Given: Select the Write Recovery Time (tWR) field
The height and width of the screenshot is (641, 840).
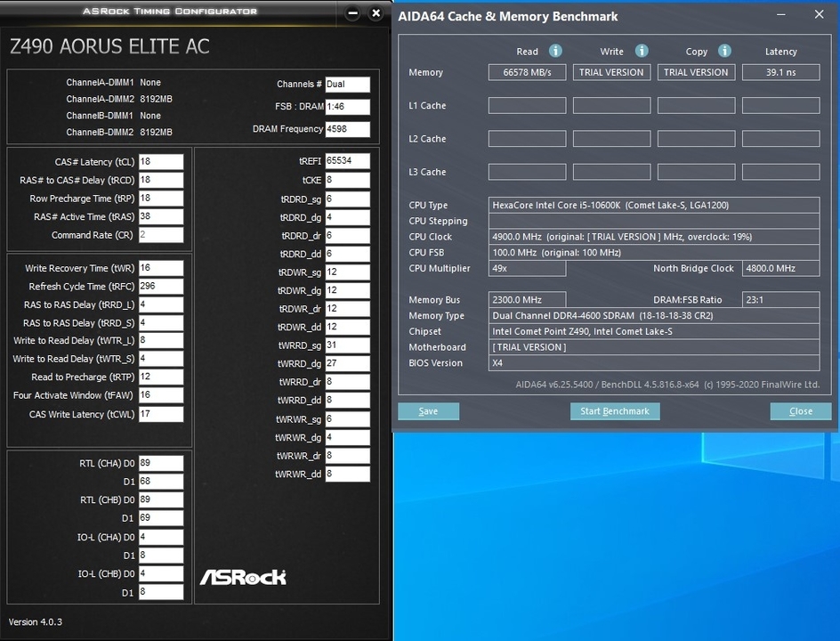Looking at the screenshot, I should [161, 268].
